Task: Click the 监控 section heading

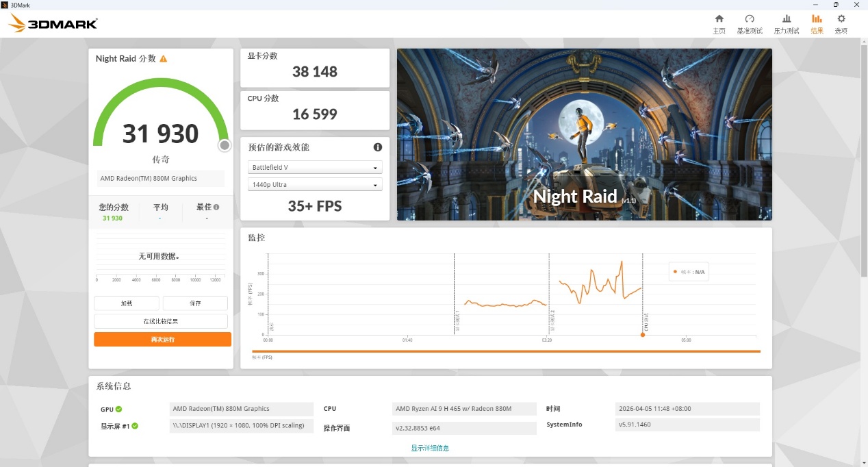Action: coord(256,238)
